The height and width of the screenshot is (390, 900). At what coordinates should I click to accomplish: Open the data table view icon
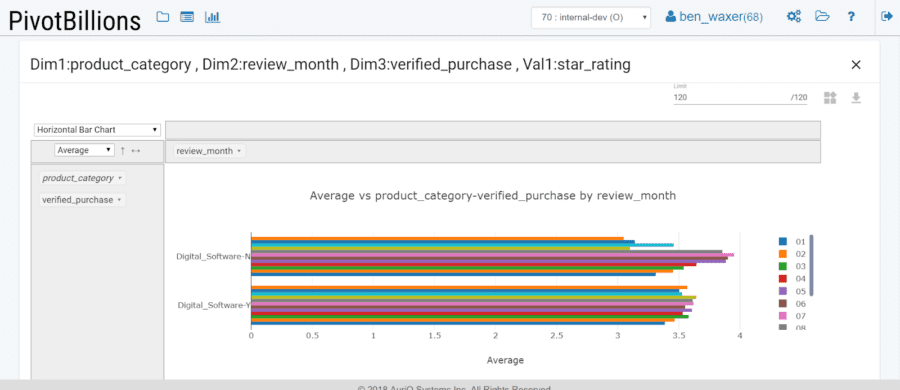click(187, 17)
